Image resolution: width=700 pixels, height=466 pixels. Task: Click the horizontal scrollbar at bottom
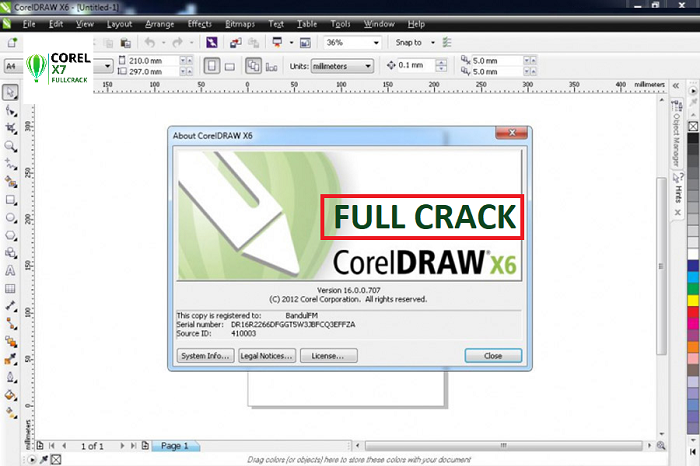coord(504,445)
